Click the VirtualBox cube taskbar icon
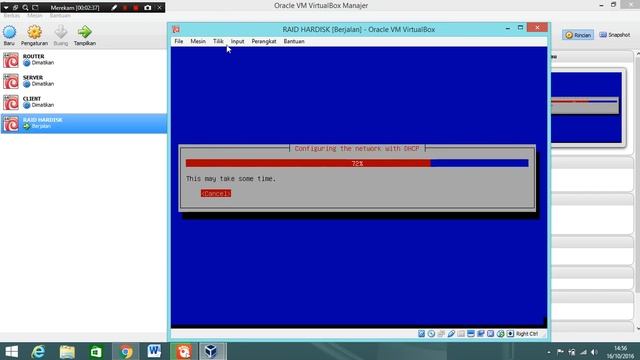This screenshot has width=640, height=360. coord(211,351)
